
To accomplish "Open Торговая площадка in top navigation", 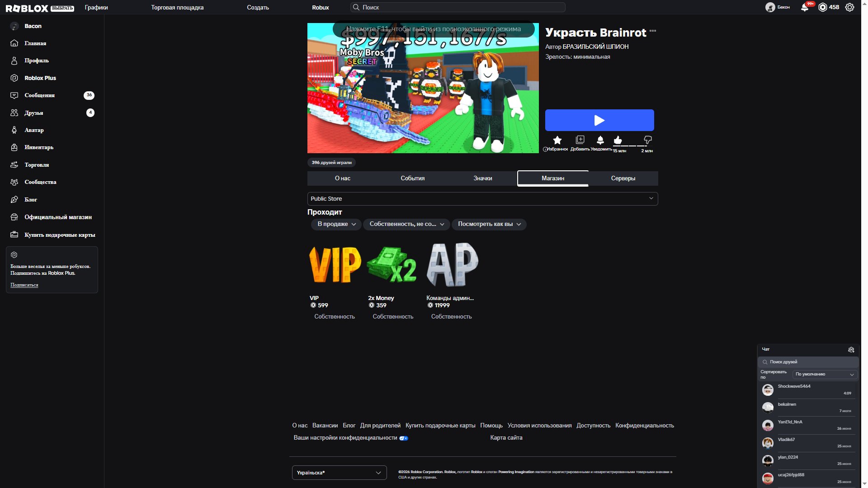I will coord(177,8).
